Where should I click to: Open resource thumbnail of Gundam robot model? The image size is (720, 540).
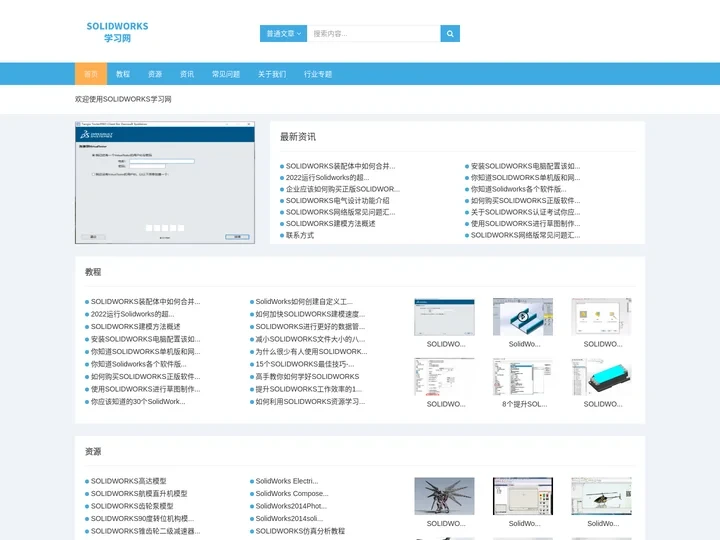[x=444, y=496]
